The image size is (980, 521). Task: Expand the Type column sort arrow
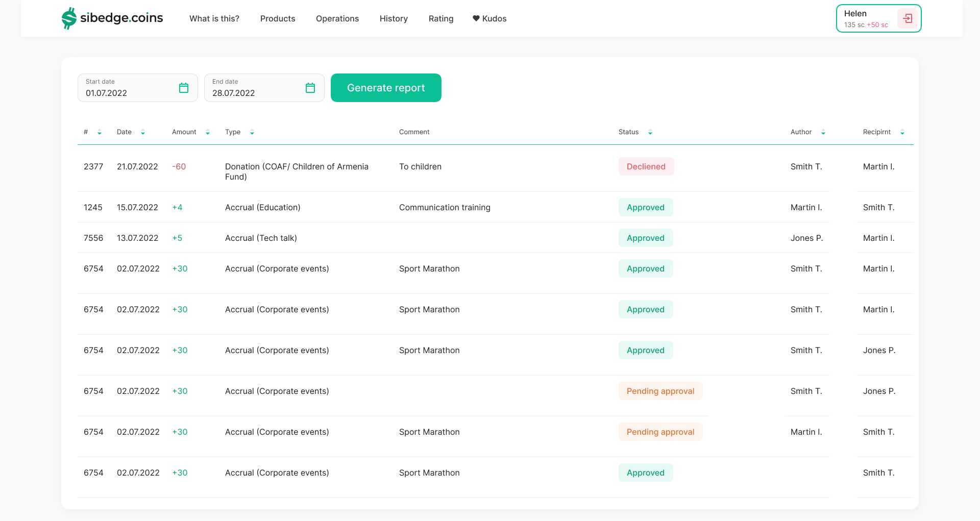pos(252,132)
